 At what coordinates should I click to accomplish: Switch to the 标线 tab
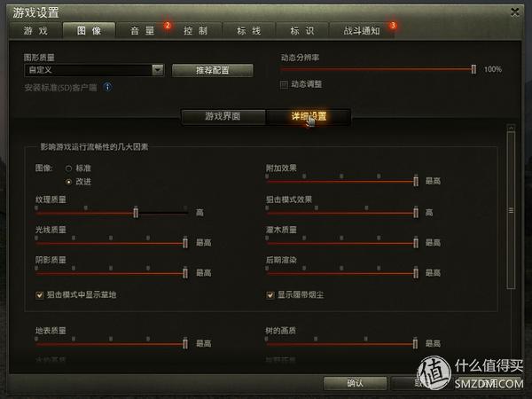coord(248,31)
